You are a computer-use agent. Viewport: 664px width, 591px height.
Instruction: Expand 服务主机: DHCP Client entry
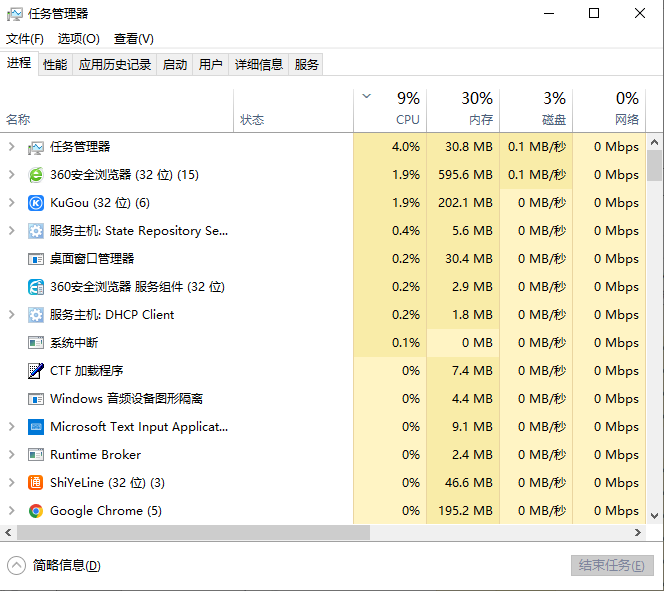[12, 315]
